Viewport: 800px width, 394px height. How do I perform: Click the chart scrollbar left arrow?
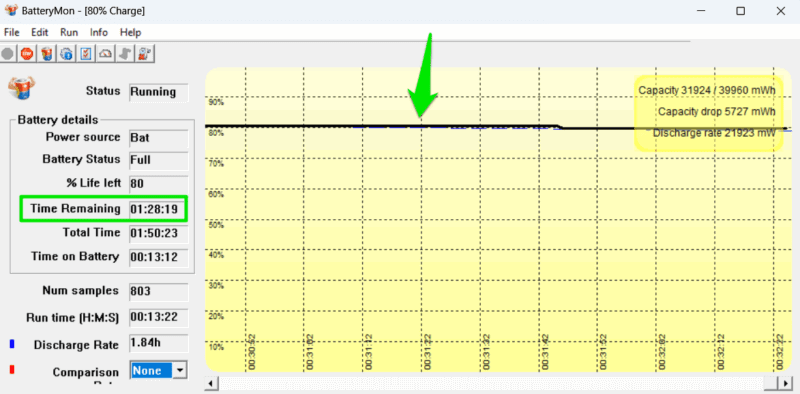[x=211, y=383]
